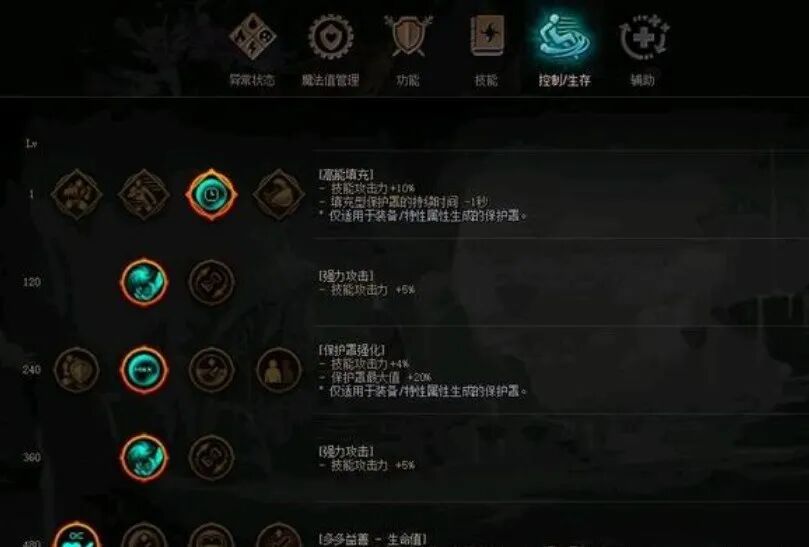Switch to the 魔法值管理 tab
This screenshot has height=547, width=809.
[x=331, y=51]
